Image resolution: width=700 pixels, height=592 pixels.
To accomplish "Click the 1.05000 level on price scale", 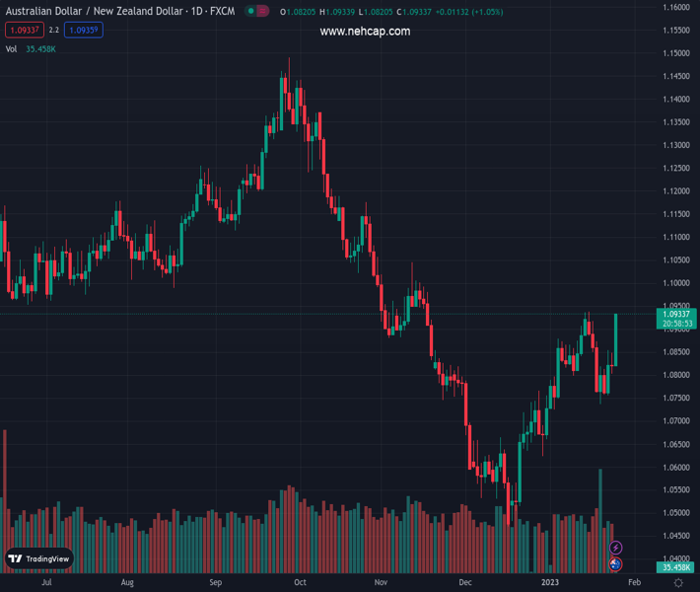I will tap(676, 513).
